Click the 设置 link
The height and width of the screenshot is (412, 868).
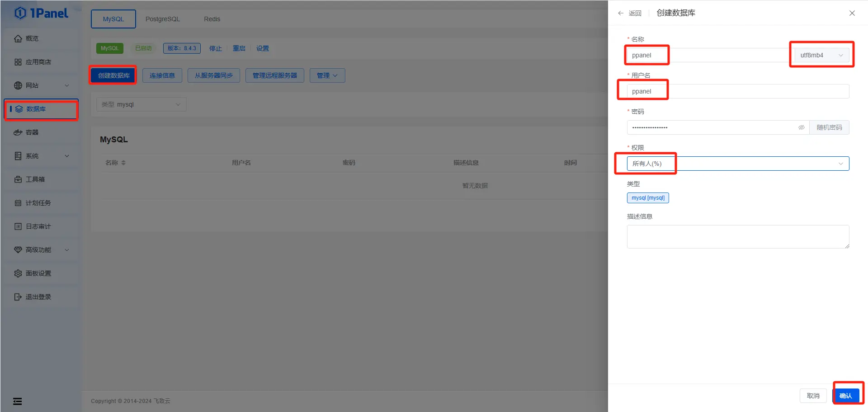263,48
